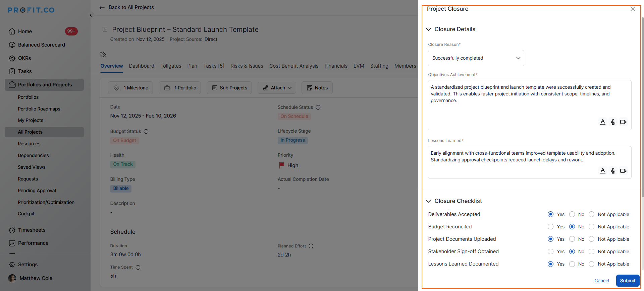Select Yes for Deliverables Accepted
The image size is (644, 291).
tap(550, 214)
